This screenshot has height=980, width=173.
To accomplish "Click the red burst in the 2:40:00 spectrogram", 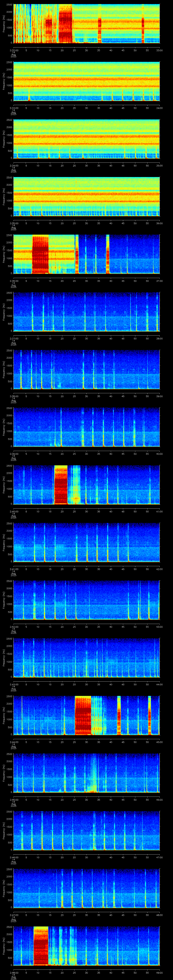I will pos(61,485).
